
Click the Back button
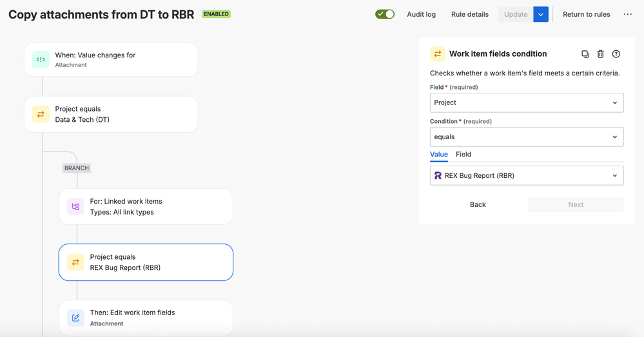[478, 204]
